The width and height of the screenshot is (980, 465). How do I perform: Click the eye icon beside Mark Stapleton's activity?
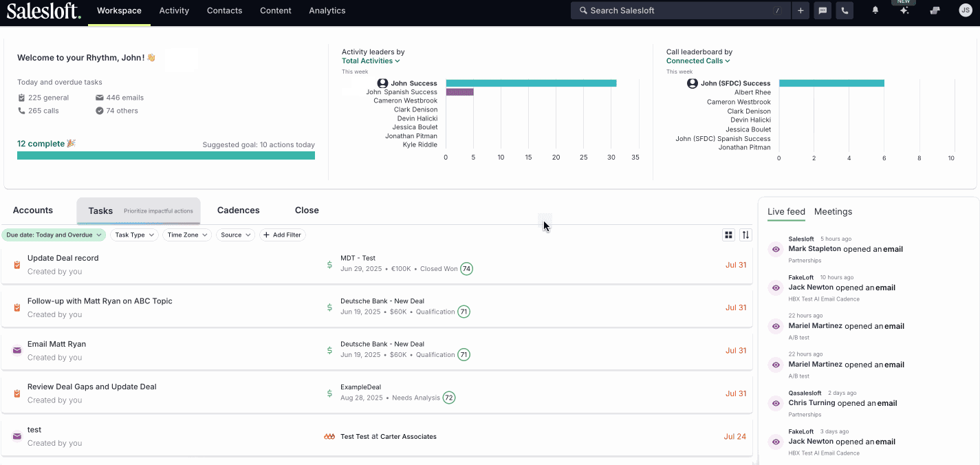[x=775, y=249]
